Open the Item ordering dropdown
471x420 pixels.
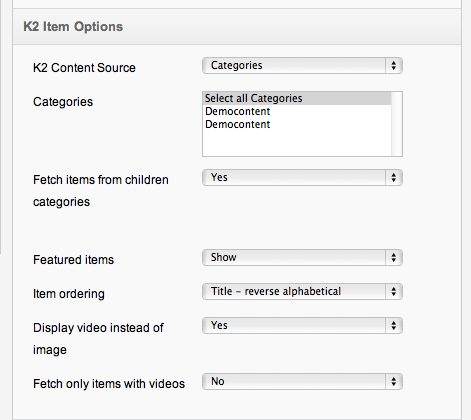pos(302,292)
